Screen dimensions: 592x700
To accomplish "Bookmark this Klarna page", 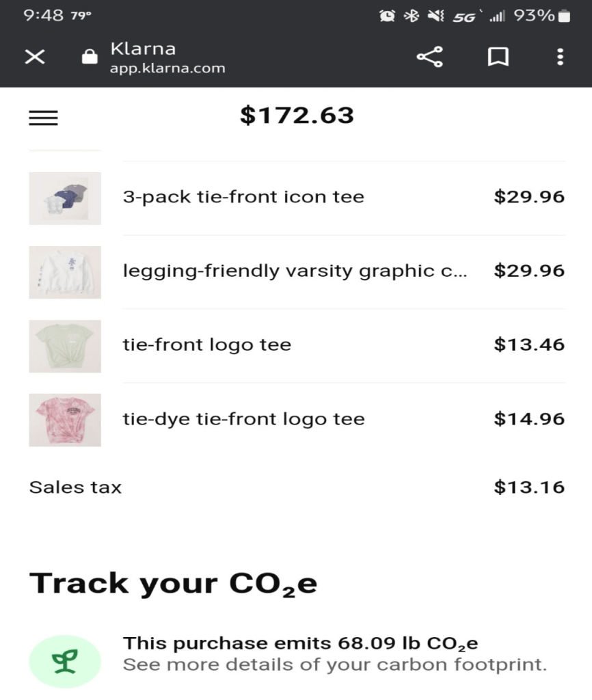I will (x=498, y=57).
